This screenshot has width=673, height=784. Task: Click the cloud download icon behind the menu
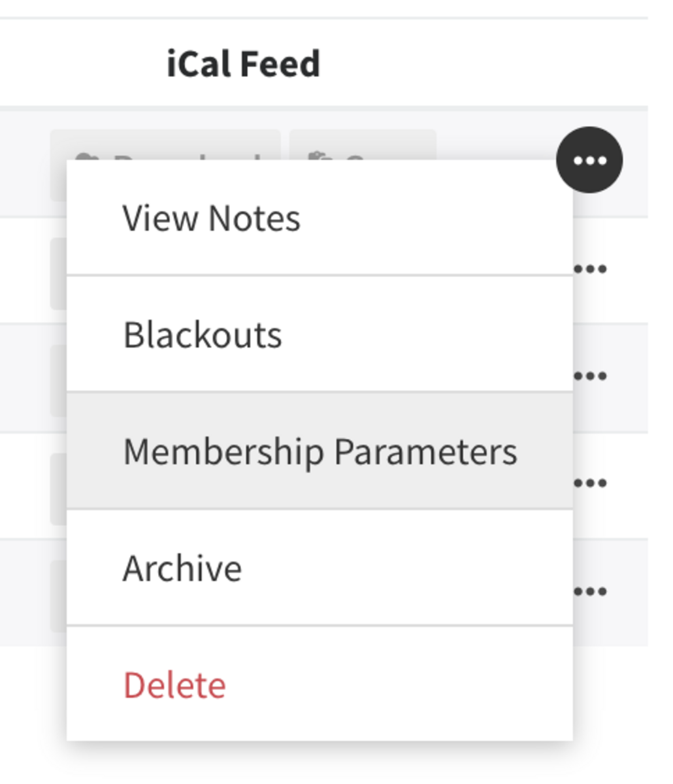[x=84, y=157]
